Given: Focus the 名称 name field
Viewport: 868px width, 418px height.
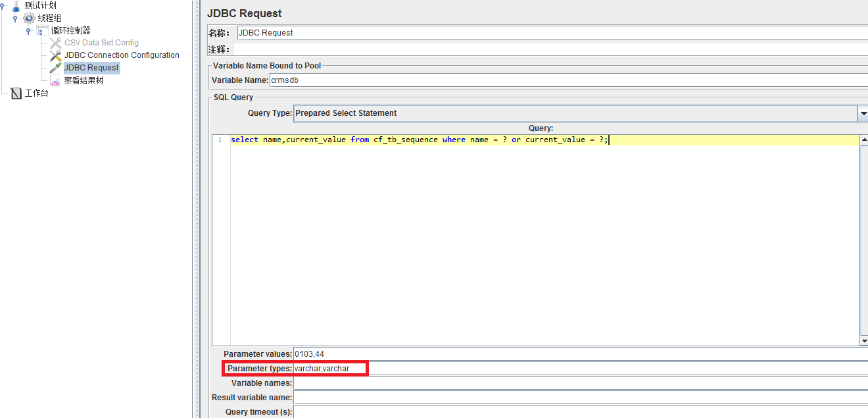Looking at the screenshot, I should pos(552,32).
